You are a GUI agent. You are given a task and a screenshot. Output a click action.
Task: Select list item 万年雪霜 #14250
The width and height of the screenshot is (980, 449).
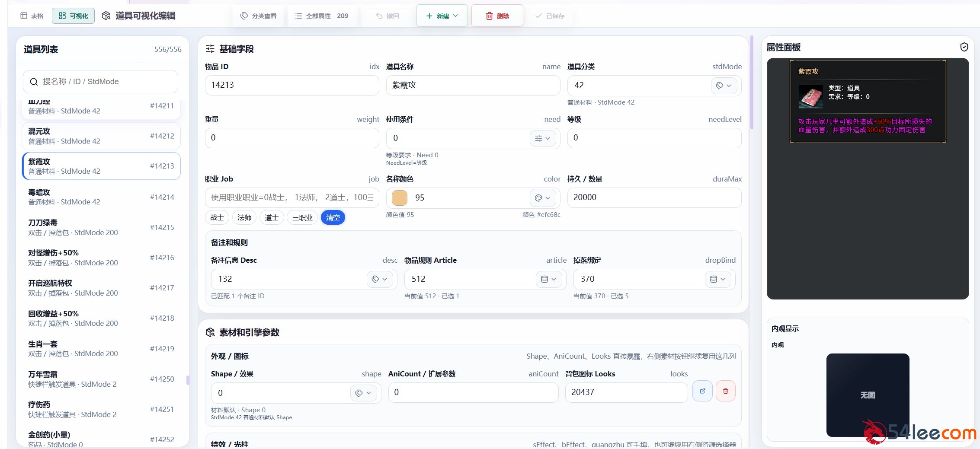(x=101, y=379)
